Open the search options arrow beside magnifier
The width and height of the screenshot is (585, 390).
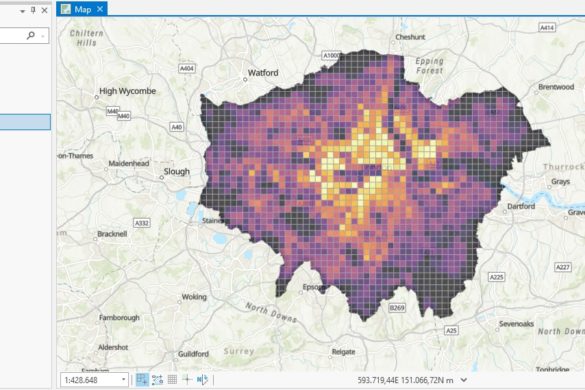tap(43, 36)
